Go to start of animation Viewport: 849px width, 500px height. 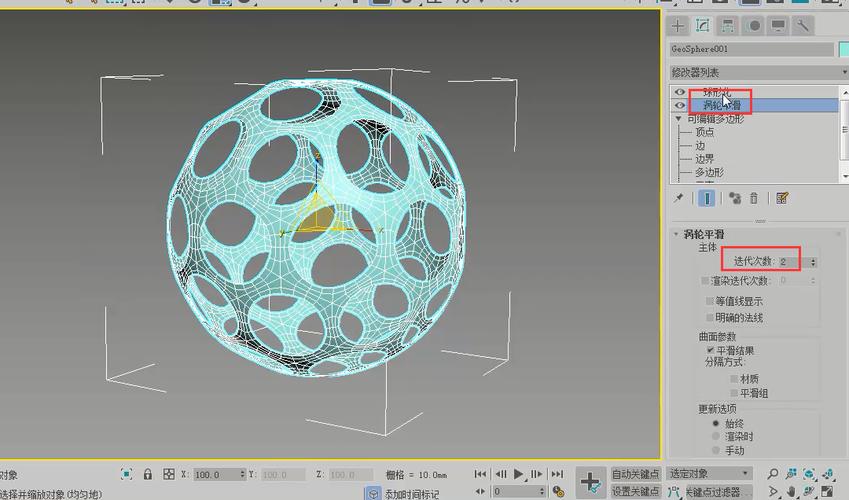click(x=480, y=474)
